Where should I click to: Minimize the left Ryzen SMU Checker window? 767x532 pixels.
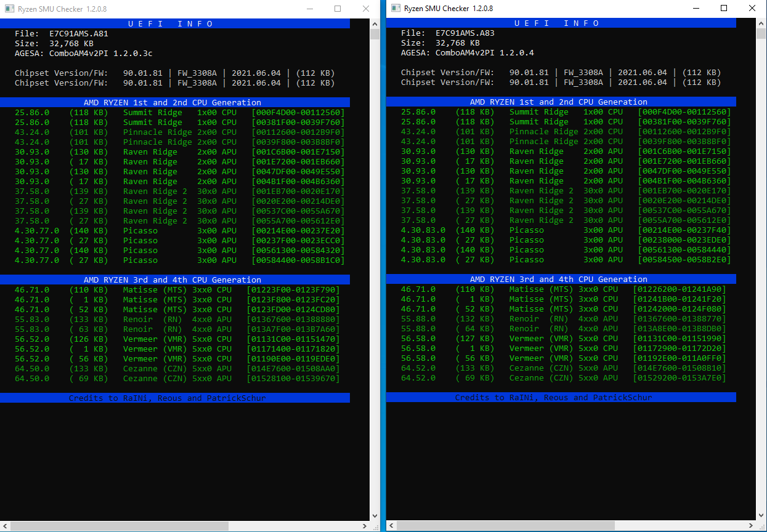point(309,9)
